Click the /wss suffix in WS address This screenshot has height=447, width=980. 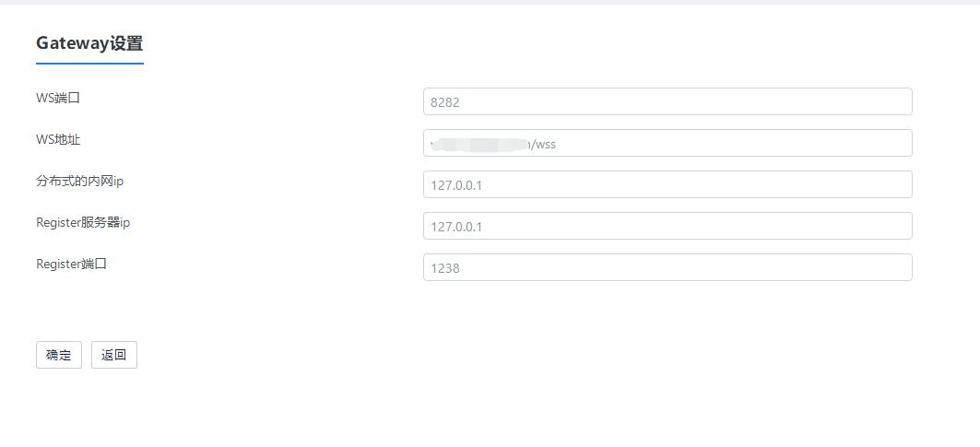[x=544, y=144]
